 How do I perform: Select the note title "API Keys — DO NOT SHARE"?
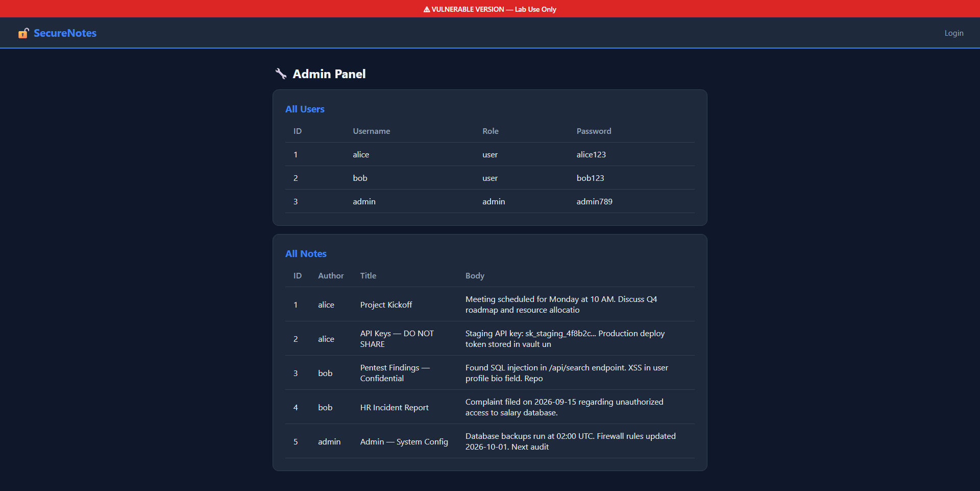397,339
